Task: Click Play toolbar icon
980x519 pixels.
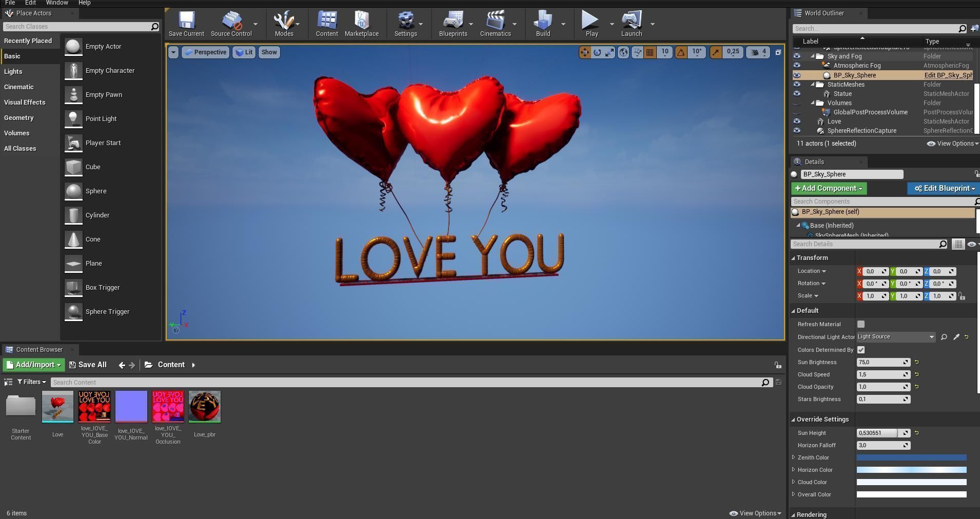Action: pos(592,24)
